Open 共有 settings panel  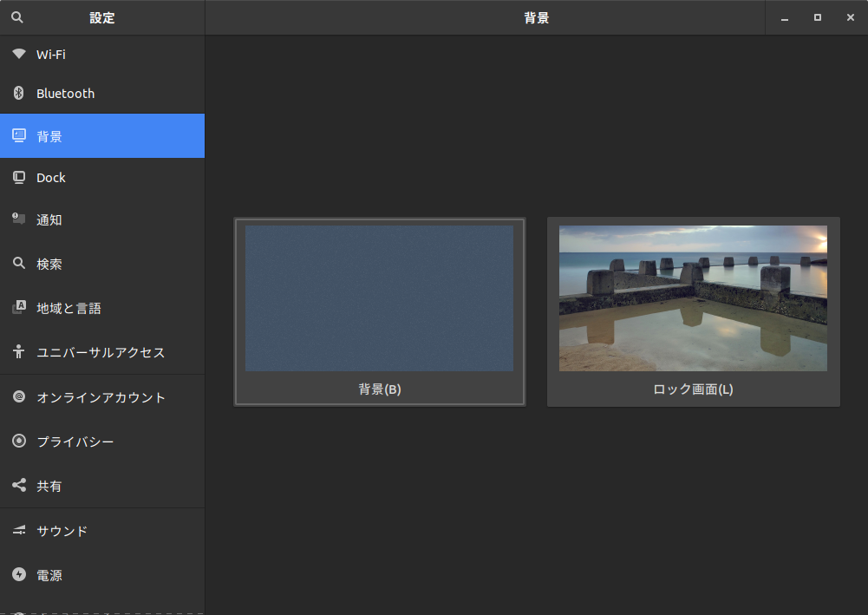coord(102,486)
